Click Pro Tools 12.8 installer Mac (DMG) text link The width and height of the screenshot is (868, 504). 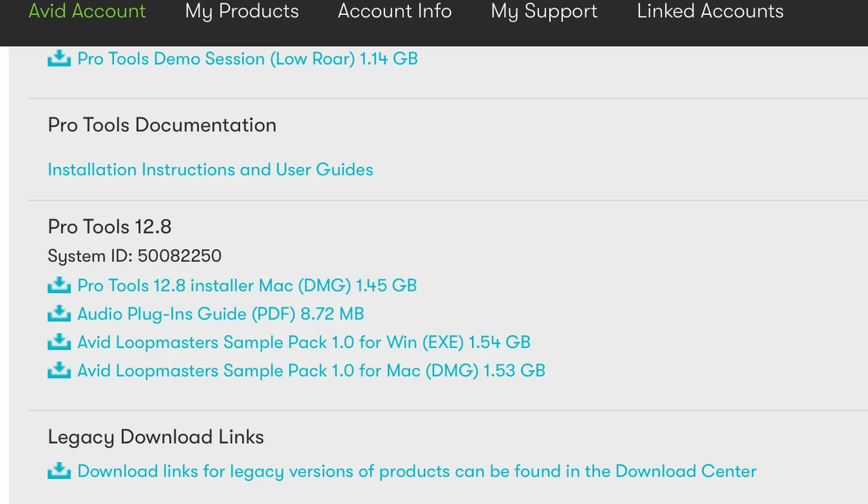247,286
